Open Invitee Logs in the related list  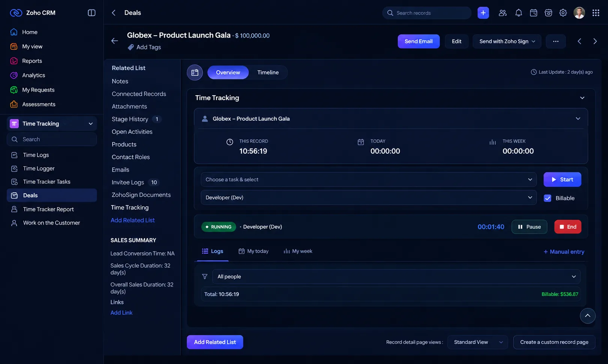click(128, 183)
